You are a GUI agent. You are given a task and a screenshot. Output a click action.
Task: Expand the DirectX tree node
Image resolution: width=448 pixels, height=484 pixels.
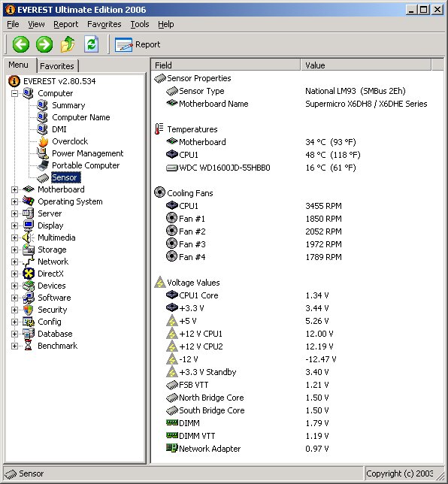pos(14,274)
